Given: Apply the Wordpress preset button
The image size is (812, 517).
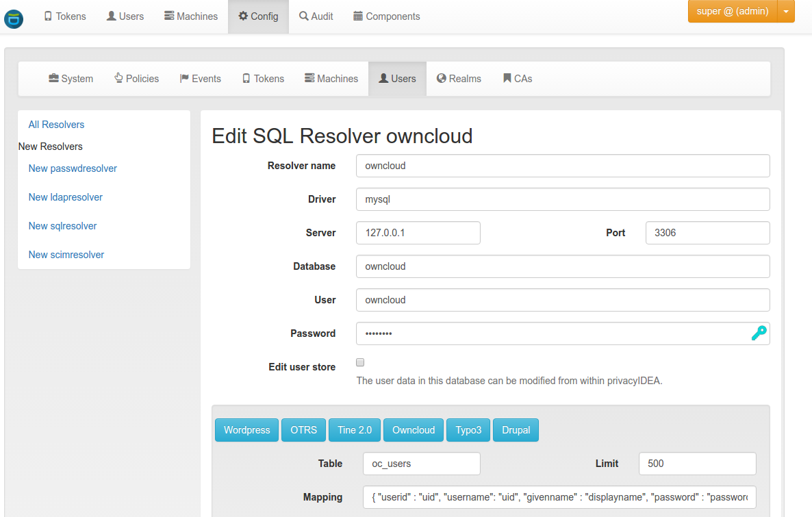Looking at the screenshot, I should coord(246,430).
